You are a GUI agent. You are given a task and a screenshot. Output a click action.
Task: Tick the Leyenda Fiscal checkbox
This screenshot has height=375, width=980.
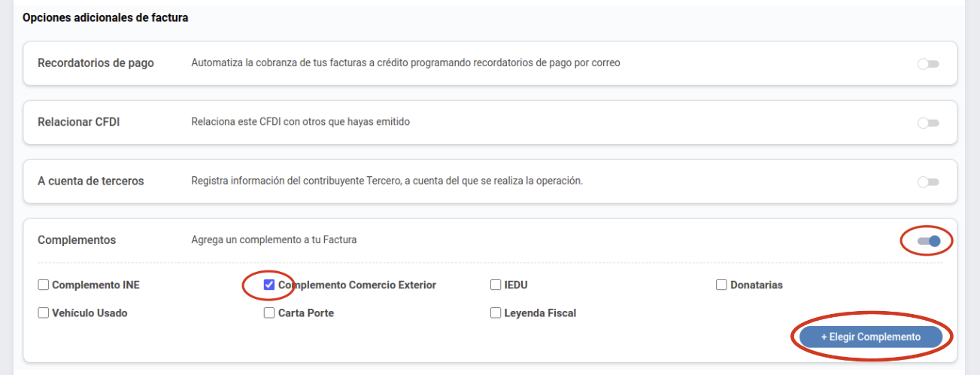(x=496, y=312)
